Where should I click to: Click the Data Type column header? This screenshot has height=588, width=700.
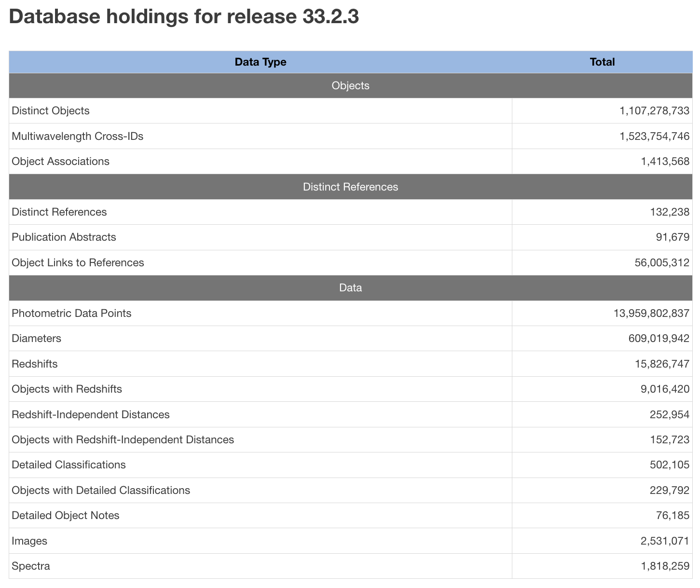pos(260,62)
